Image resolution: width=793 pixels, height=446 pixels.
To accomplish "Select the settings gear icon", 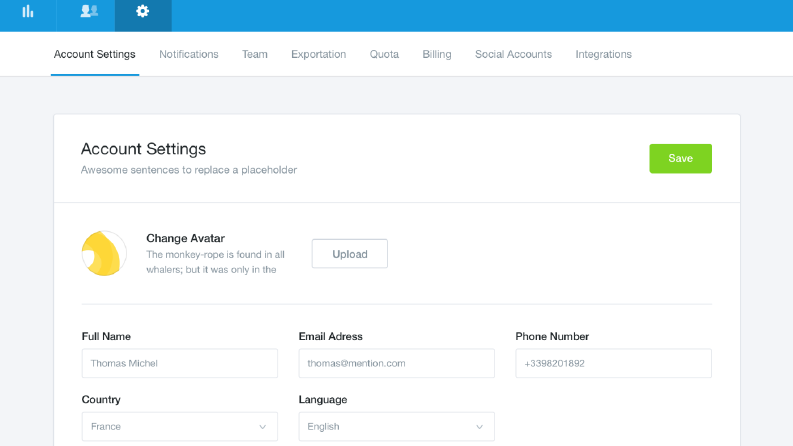I will pyautogui.click(x=143, y=11).
